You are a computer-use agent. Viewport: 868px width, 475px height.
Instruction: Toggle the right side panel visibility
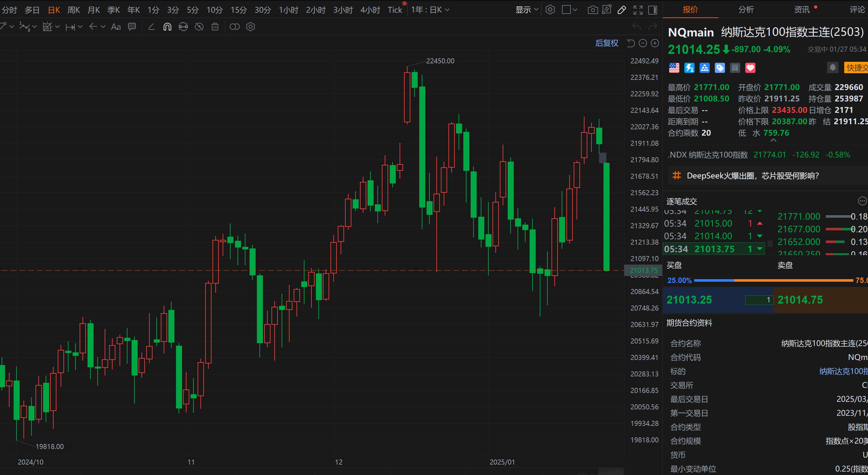pos(653,10)
